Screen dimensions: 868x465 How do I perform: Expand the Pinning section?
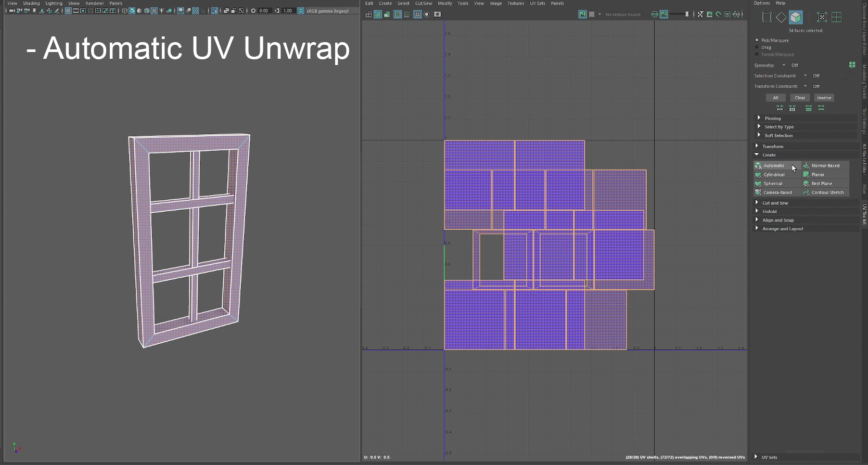(806, 118)
